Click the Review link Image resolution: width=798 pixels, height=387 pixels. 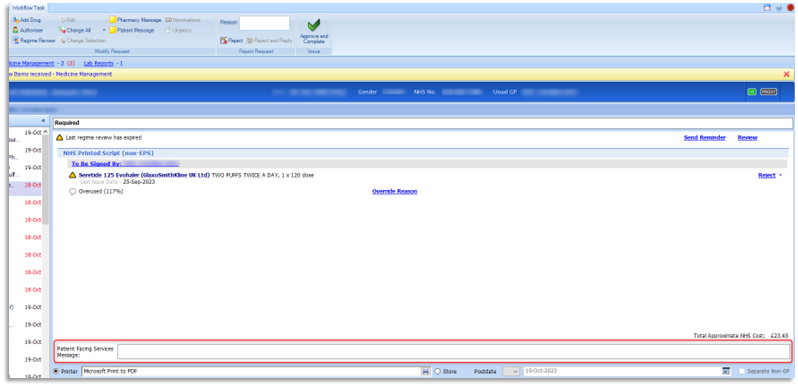click(x=747, y=138)
